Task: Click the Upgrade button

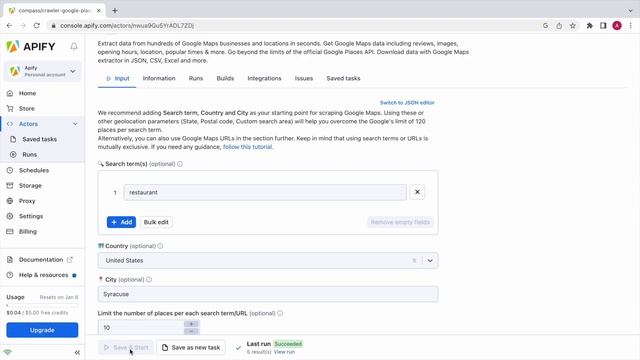Action: pyautogui.click(x=42, y=330)
